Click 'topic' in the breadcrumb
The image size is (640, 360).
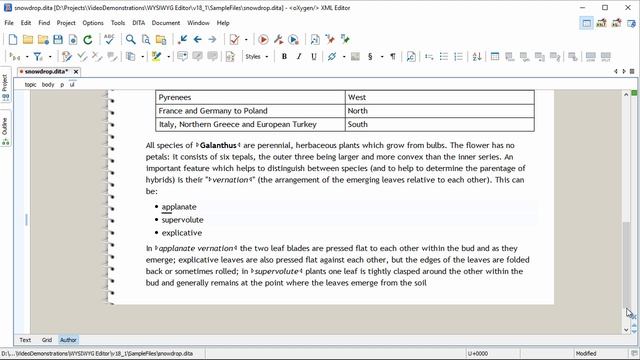coord(30,84)
